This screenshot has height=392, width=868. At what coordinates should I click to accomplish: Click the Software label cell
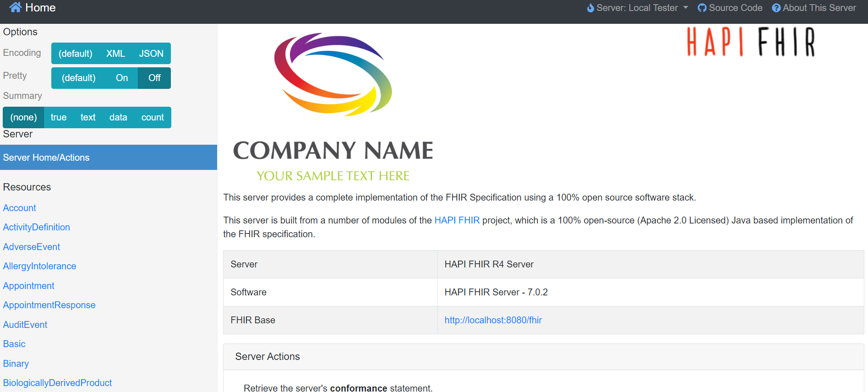coord(330,292)
